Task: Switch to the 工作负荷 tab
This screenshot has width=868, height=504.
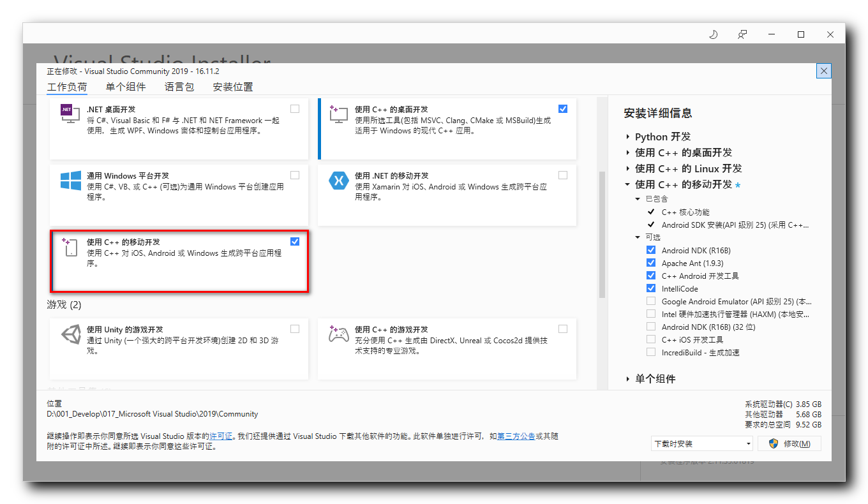Action: pos(67,87)
